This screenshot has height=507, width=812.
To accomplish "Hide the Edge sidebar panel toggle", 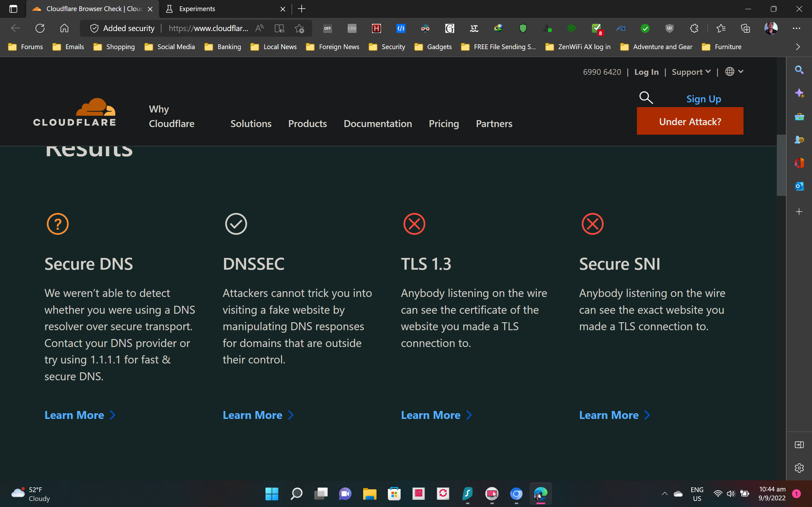I will click(799, 445).
